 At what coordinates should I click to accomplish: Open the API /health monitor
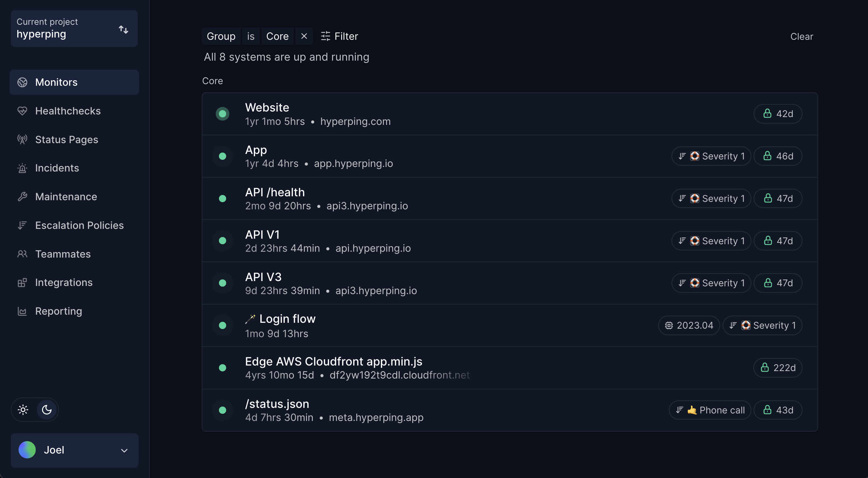[x=510, y=199]
